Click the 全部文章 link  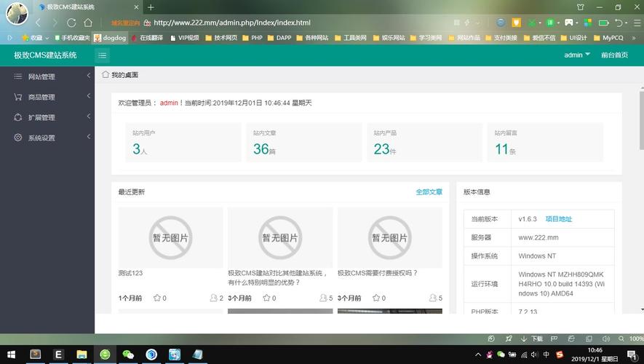point(429,192)
